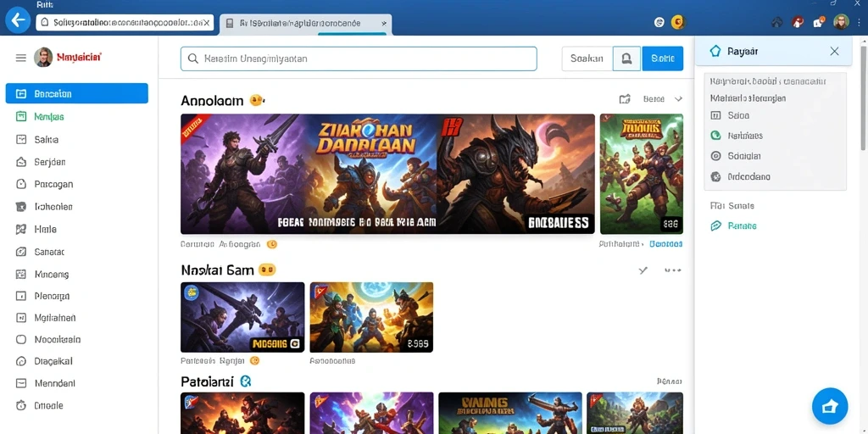Switch to the first browser tab
Viewport: 868px width, 434px height.
(125, 23)
